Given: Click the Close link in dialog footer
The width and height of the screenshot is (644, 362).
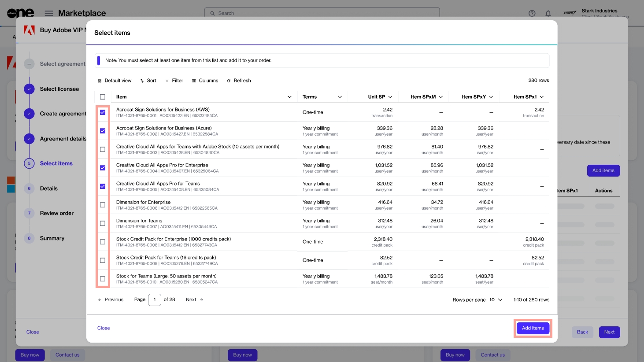Looking at the screenshot, I should 104,328.
